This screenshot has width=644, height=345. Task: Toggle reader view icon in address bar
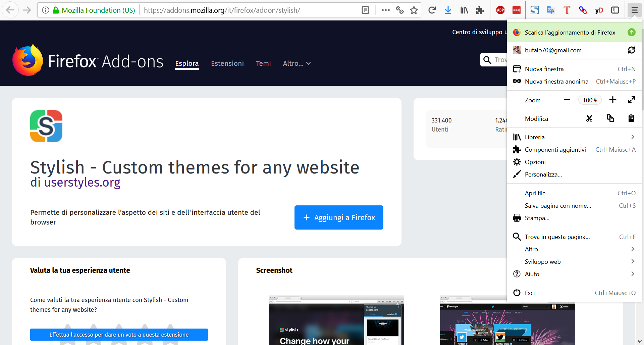pyautogui.click(x=365, y=10)
